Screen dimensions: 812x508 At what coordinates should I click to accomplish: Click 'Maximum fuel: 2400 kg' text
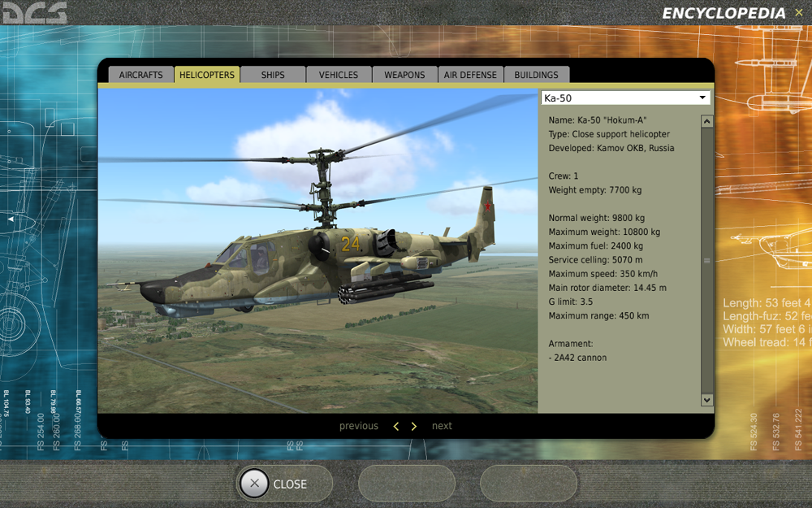point(595,246)
